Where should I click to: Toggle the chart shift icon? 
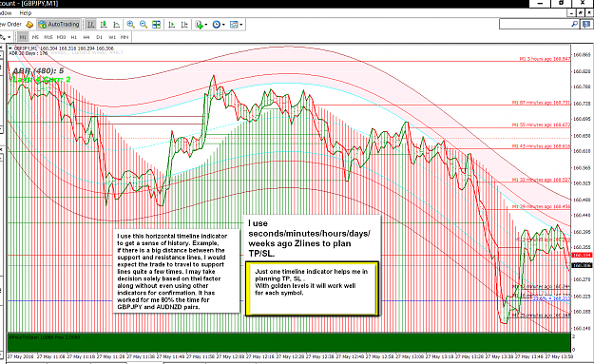pos(184,25)
